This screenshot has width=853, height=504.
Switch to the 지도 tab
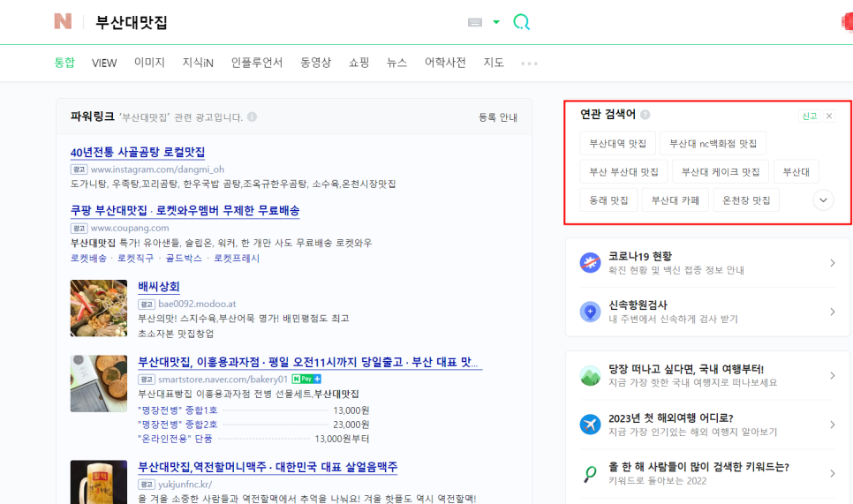tap(494, 63)
